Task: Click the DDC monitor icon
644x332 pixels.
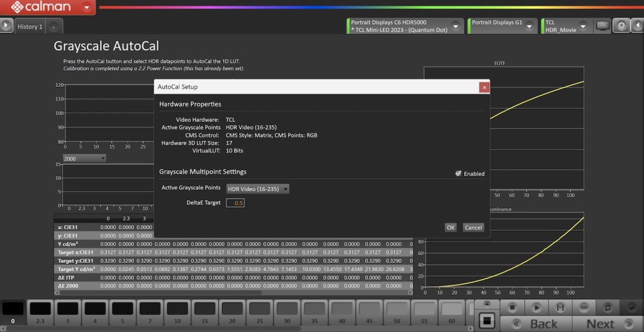Action: (x=602, y=26)
